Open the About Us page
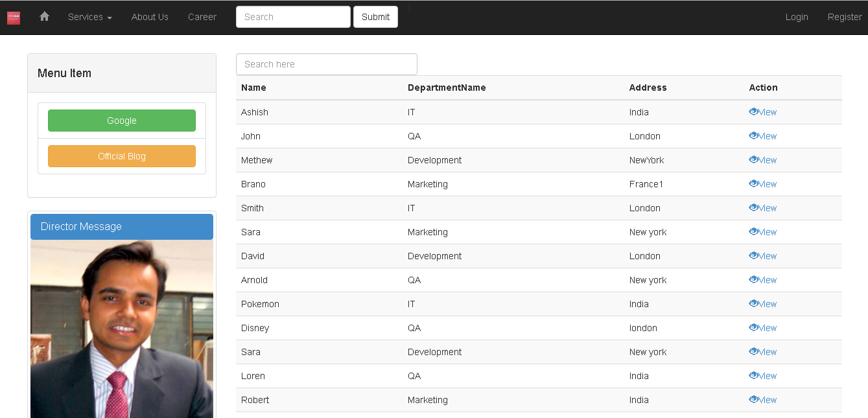Viewport: 868px width, 418px height. point(150,17)
